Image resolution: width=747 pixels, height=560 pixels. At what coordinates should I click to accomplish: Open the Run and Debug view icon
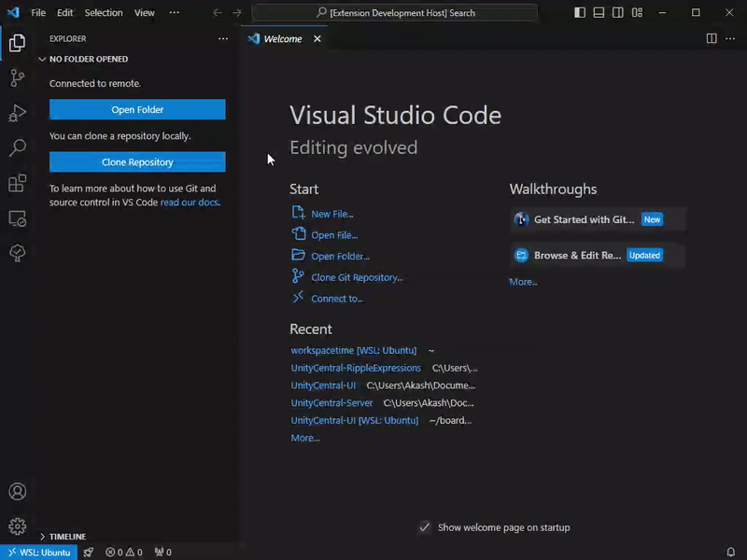click(17, 113)
